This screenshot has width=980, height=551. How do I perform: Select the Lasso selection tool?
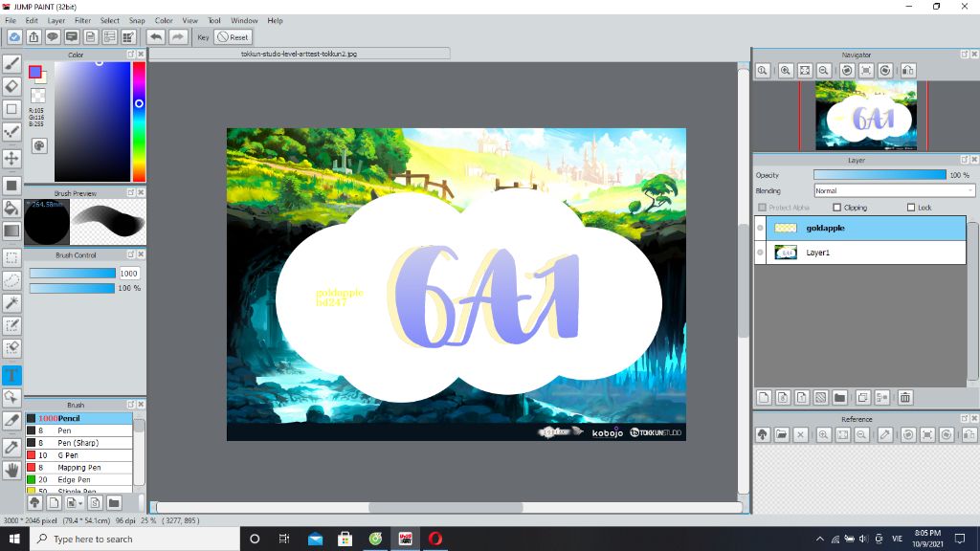pos(11,280)
